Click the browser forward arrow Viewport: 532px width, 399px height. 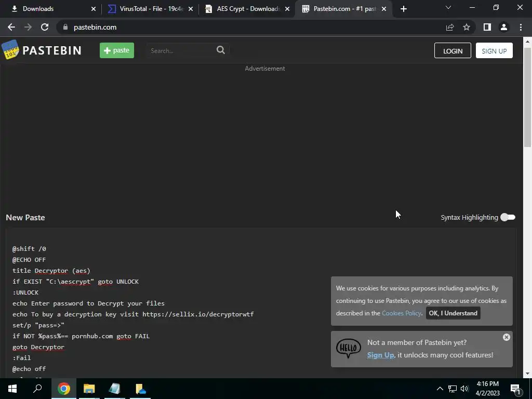pyautogui.click(x=28, y=27)
